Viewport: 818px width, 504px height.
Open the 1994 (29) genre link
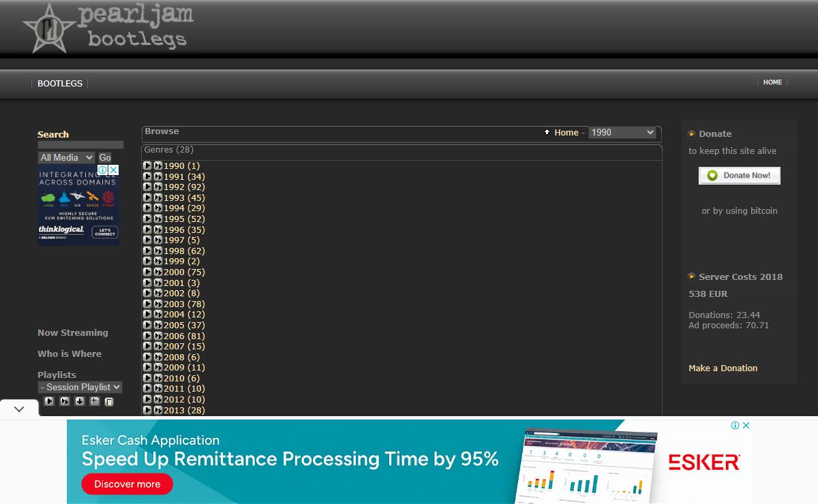point(184,208)
